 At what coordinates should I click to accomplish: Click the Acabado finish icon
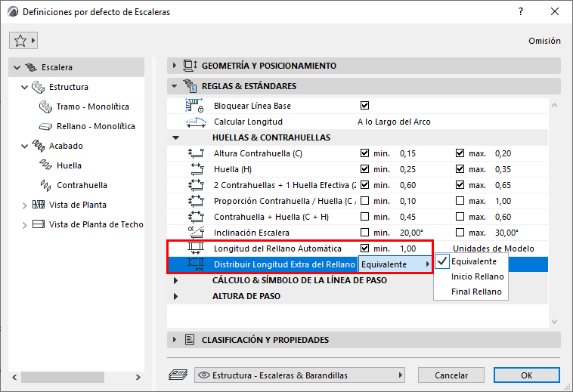39,146
